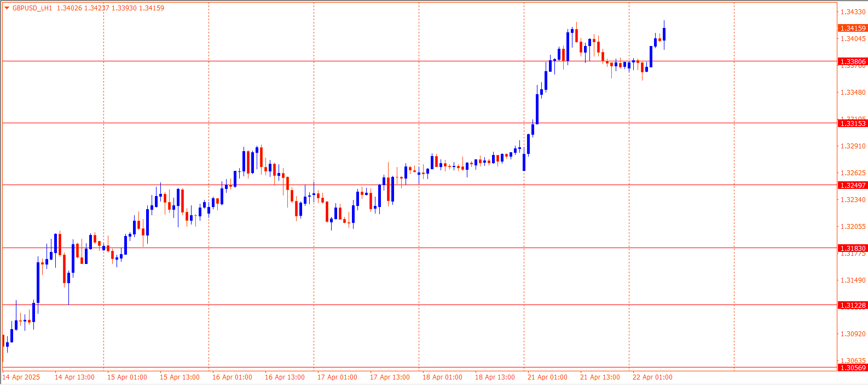
Task: Click the 14 Apr 13:00 time label
Action: (74, 377)
